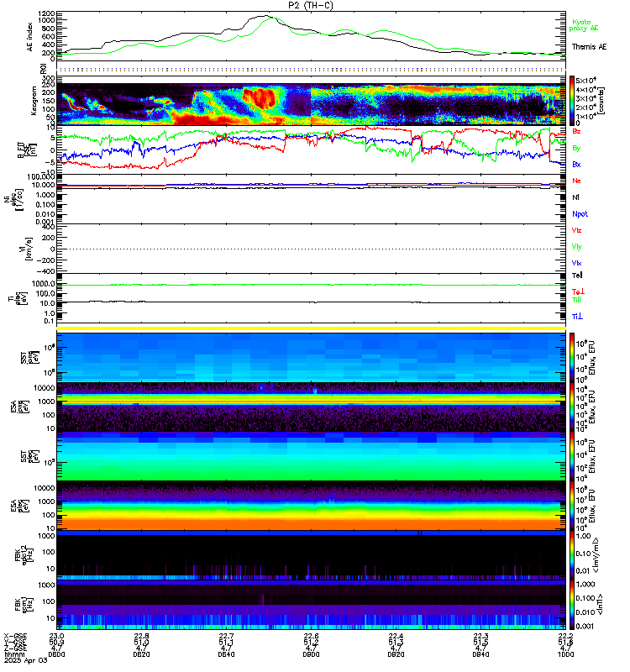Click the FBK magnetic nT color bar

coord(572,605)
